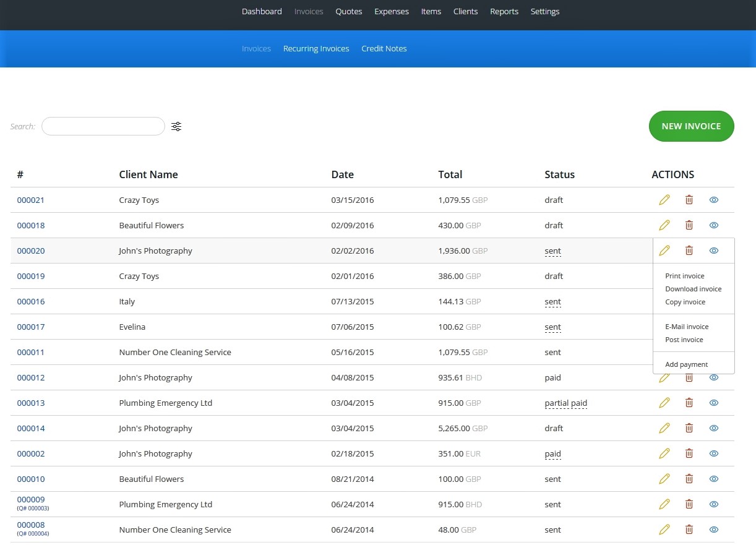Switch to the Items section
756x545 pixels.
coord(431,11)
